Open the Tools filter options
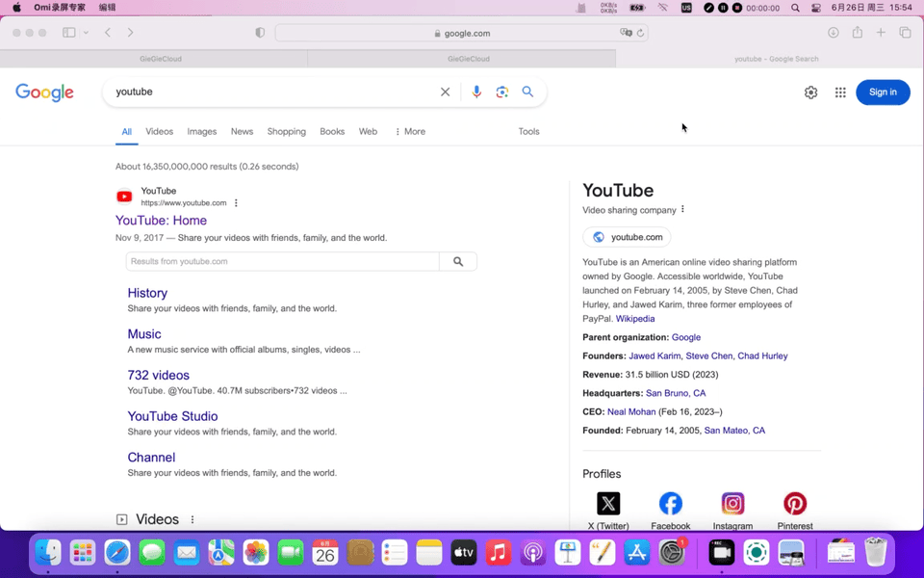The width and height of the screenshot is (924, 578). (528, 132)
